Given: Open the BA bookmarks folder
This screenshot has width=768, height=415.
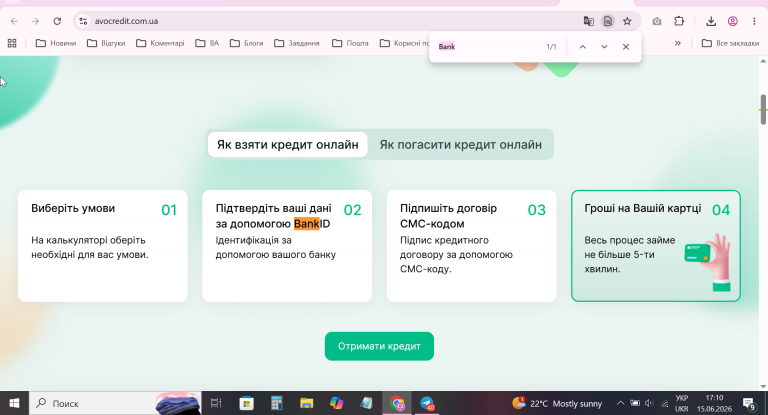Looking at the screenshot, I should [x=207, y=43].
